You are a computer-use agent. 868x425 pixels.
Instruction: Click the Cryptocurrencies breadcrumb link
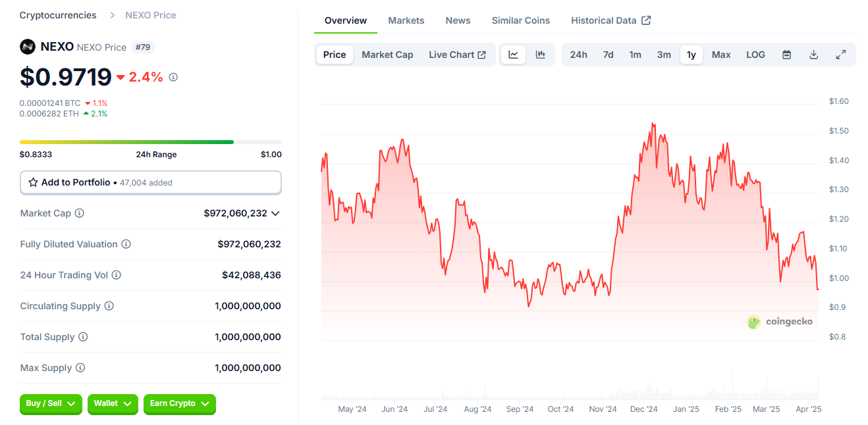[57, 14]
